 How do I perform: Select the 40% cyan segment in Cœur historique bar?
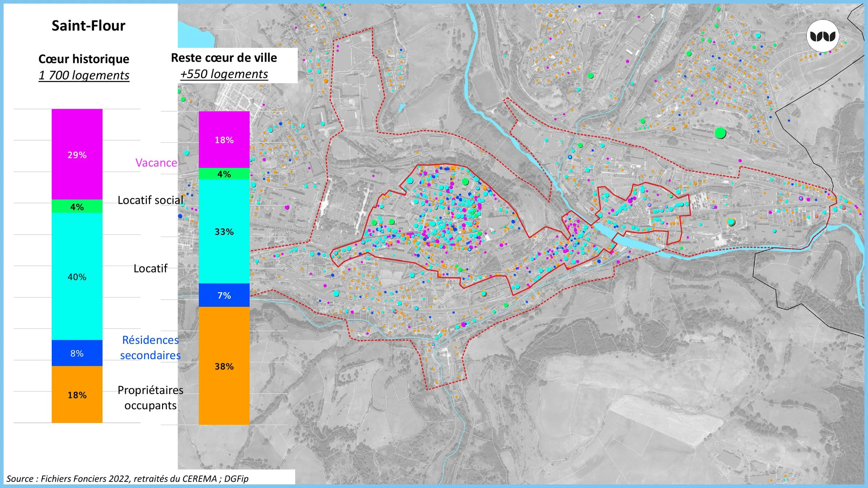(x=77, y=277)
